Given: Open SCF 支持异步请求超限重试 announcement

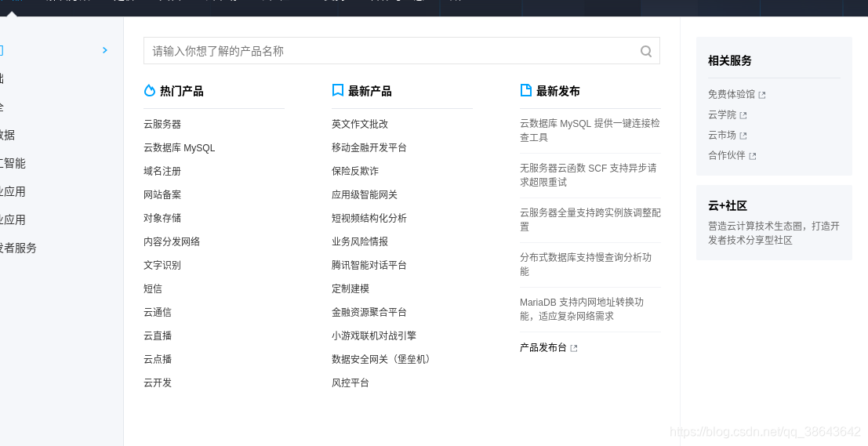Looking at the screenshot, I should 588,175.
